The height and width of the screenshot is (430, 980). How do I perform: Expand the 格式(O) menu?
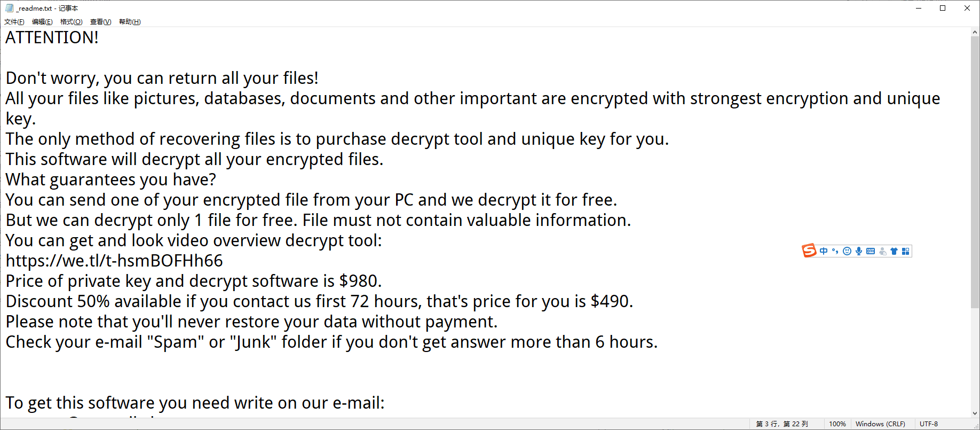click(x=72, y=22)
